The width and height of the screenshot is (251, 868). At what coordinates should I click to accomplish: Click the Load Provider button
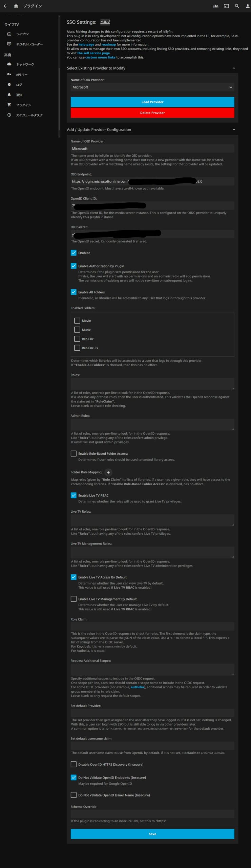click(152, 102)
